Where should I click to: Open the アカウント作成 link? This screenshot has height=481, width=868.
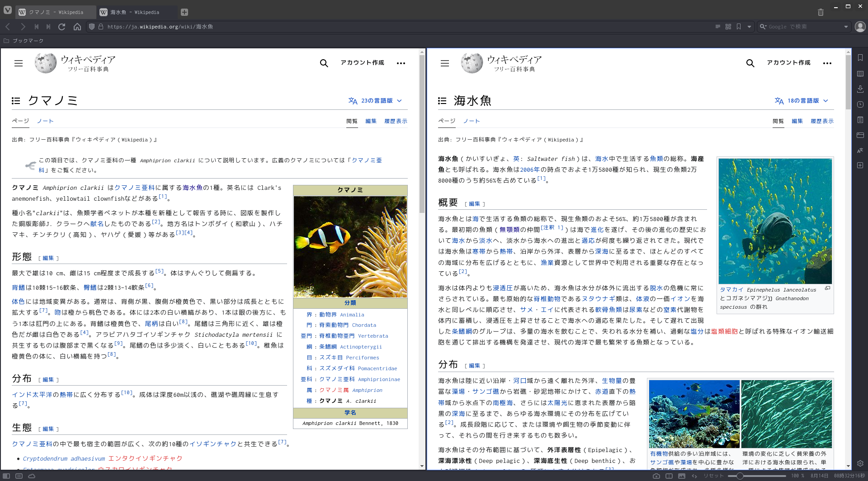[362, 62]
